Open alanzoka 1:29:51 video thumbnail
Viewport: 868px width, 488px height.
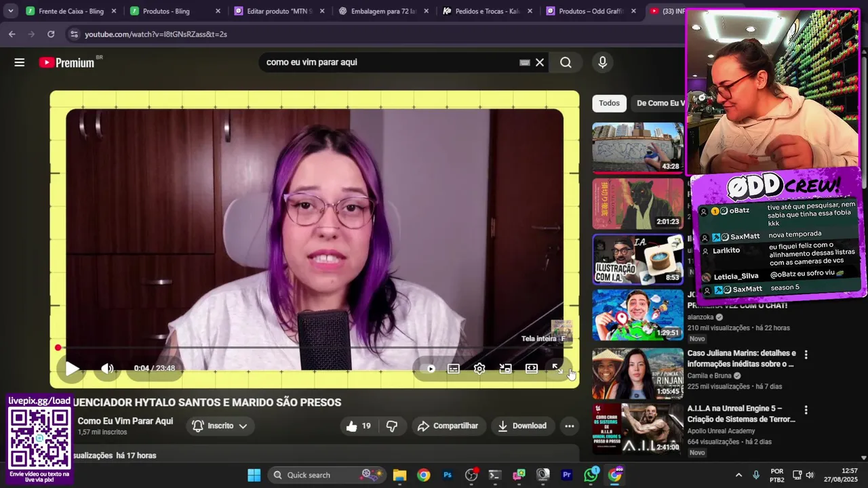637,315
